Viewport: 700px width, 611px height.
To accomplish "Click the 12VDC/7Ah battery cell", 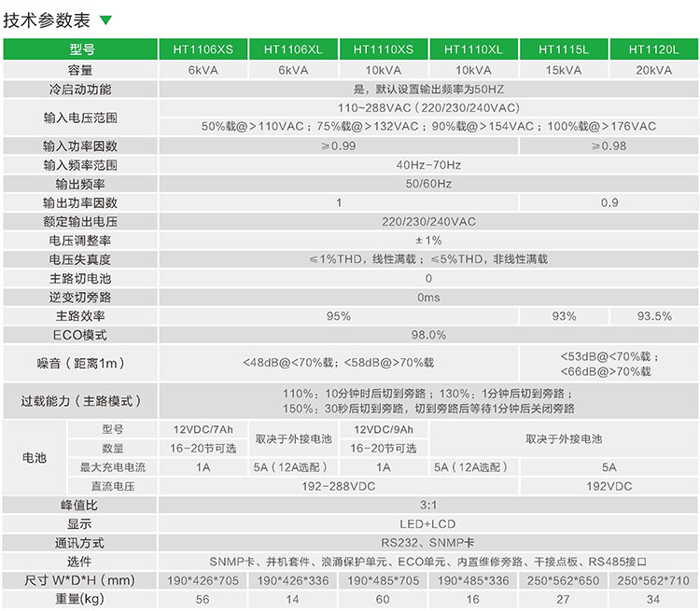I will click(203, 429).
